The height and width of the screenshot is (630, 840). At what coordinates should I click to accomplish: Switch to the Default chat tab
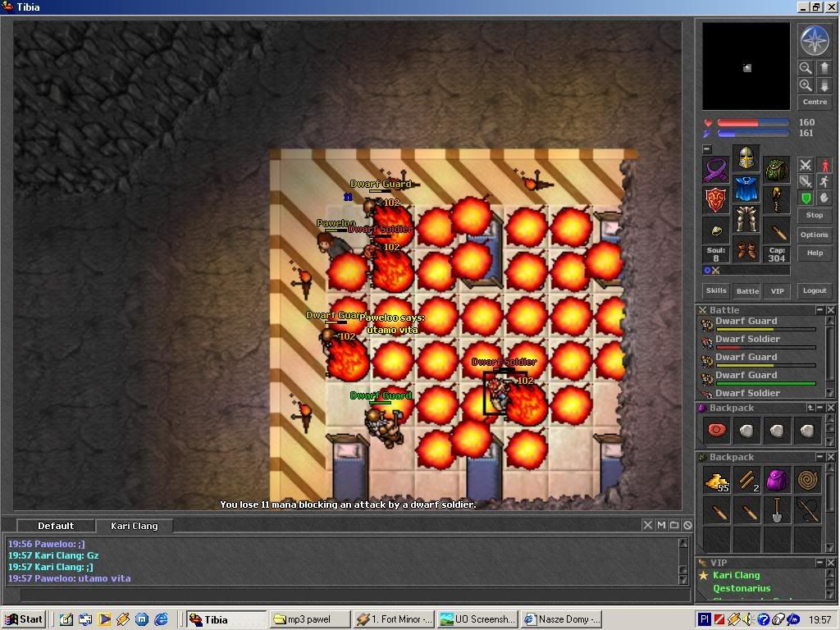(x=56, y=526)
